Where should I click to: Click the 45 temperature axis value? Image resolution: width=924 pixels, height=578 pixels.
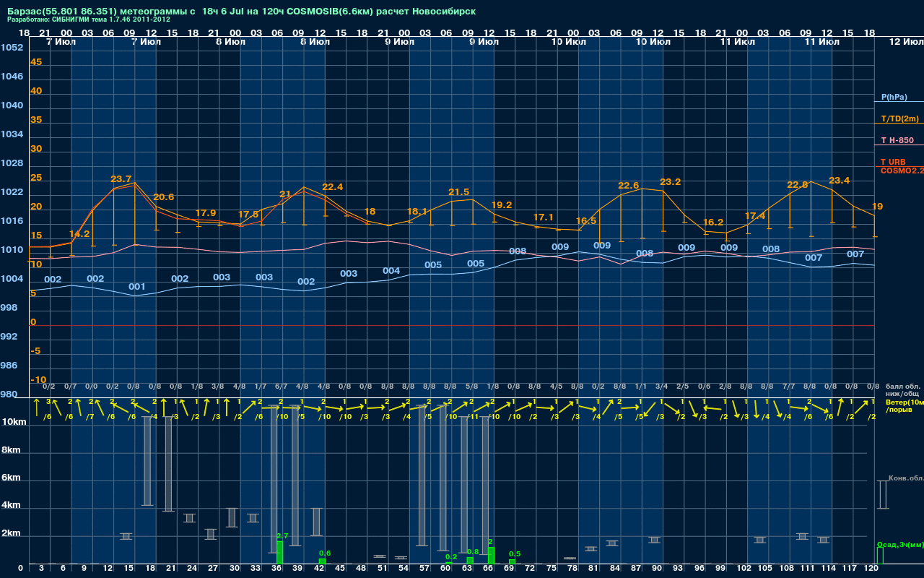click(36, 62)
